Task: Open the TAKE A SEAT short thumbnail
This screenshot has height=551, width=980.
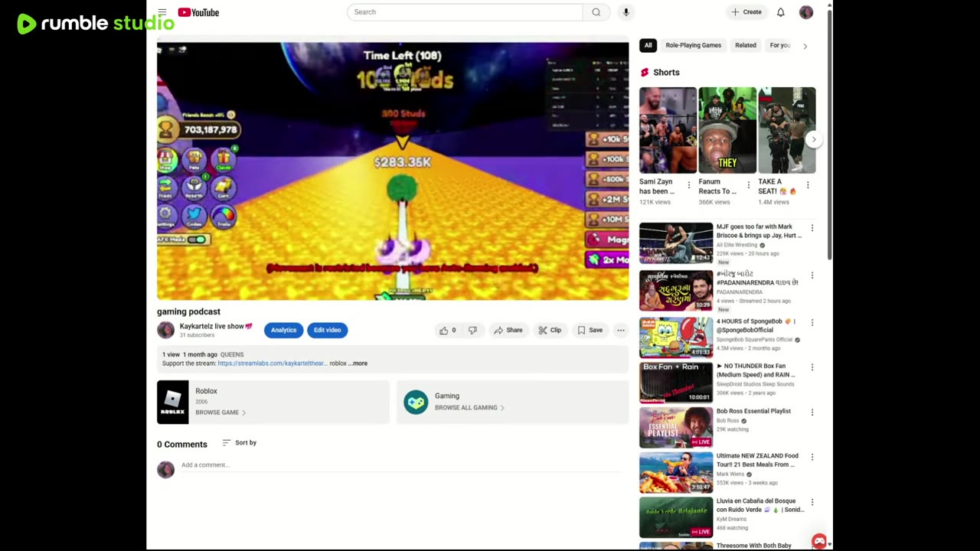Action: pyautogui.click(x=786, y=130)
